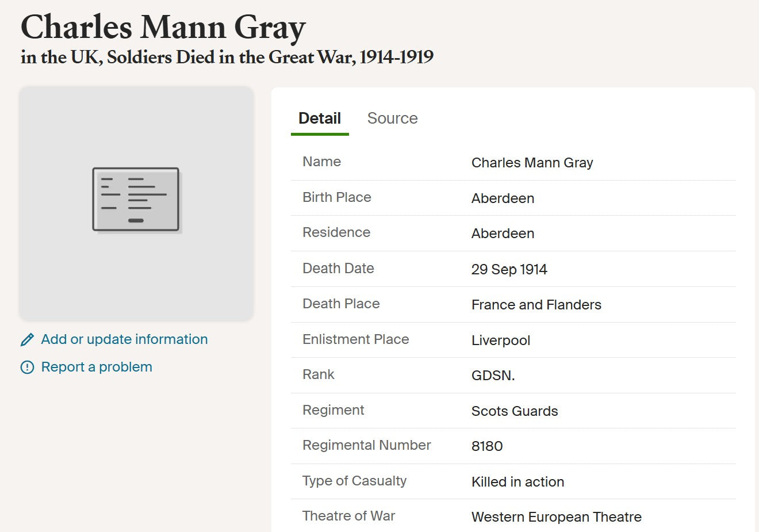Click the Western European Theatre value
The width and height of the screenshot is (759, 532).
pos(556,517)
